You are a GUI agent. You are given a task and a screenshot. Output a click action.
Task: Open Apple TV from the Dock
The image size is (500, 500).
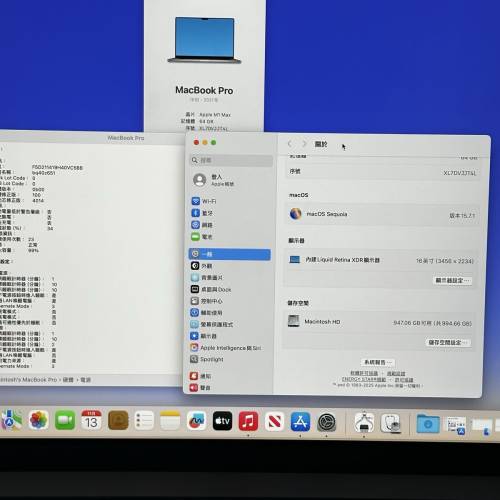click(x=222, y=421)
